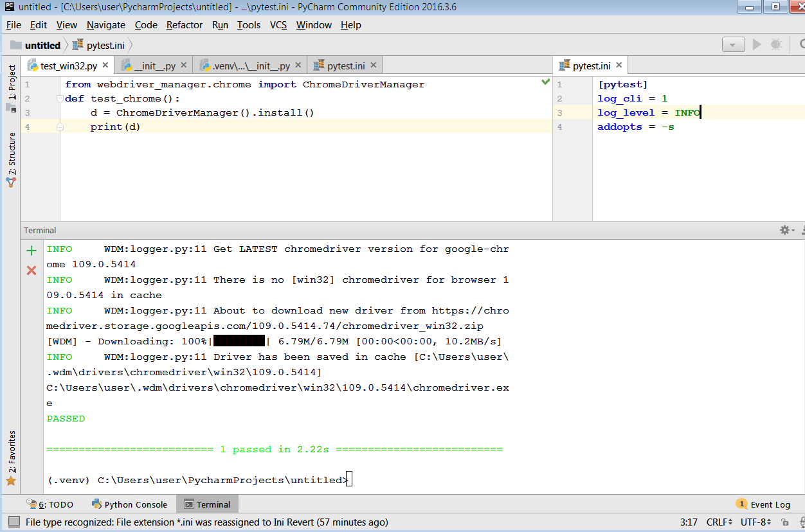
Task: Open the Window menu
Action: pyautogui.click(x=314, y=25)
